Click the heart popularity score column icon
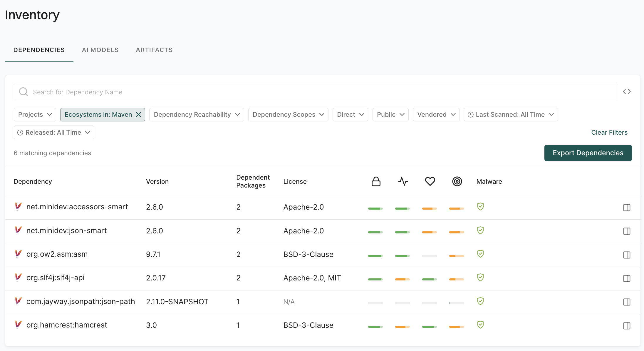The image size is (644, 351). click(x=430, y=181)
